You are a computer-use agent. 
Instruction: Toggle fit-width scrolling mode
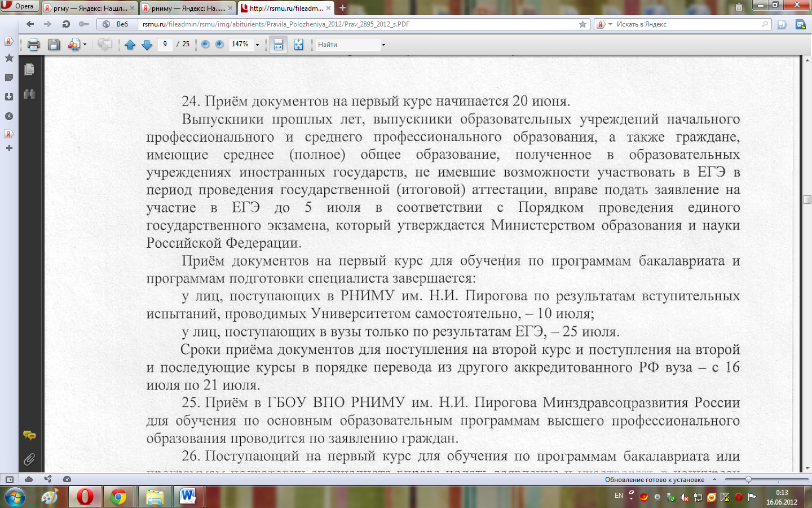point(278,45)
